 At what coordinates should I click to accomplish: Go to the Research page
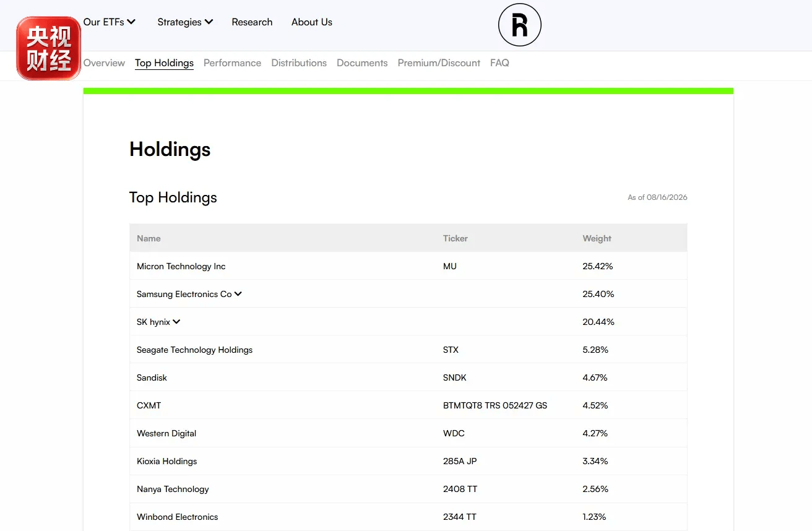[x=252, y=22]
